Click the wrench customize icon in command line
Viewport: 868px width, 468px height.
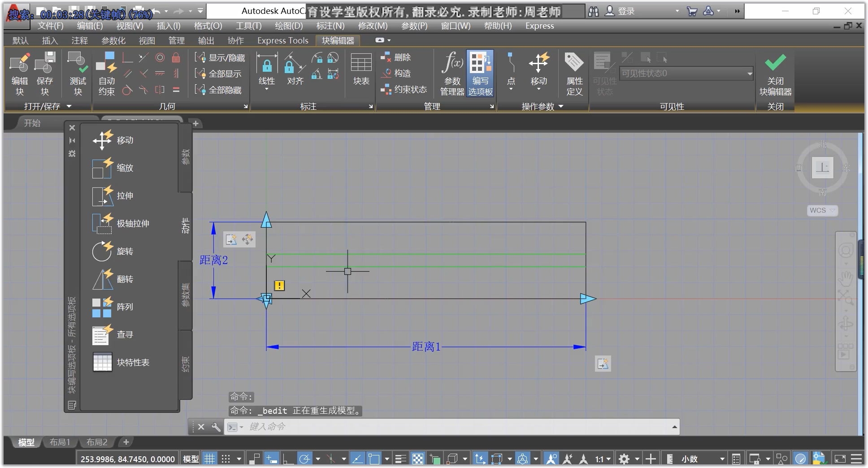point(216,427)
